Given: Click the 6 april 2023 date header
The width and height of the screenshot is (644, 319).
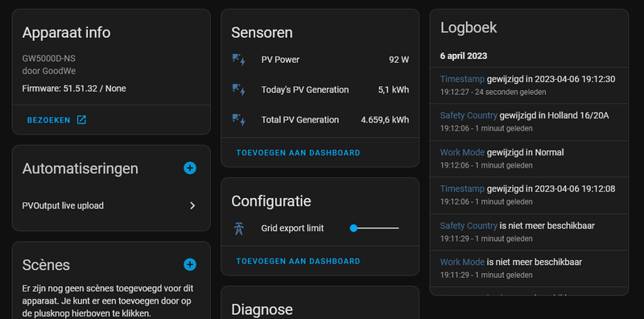Looking at the screenshot, I should [464, 56].
